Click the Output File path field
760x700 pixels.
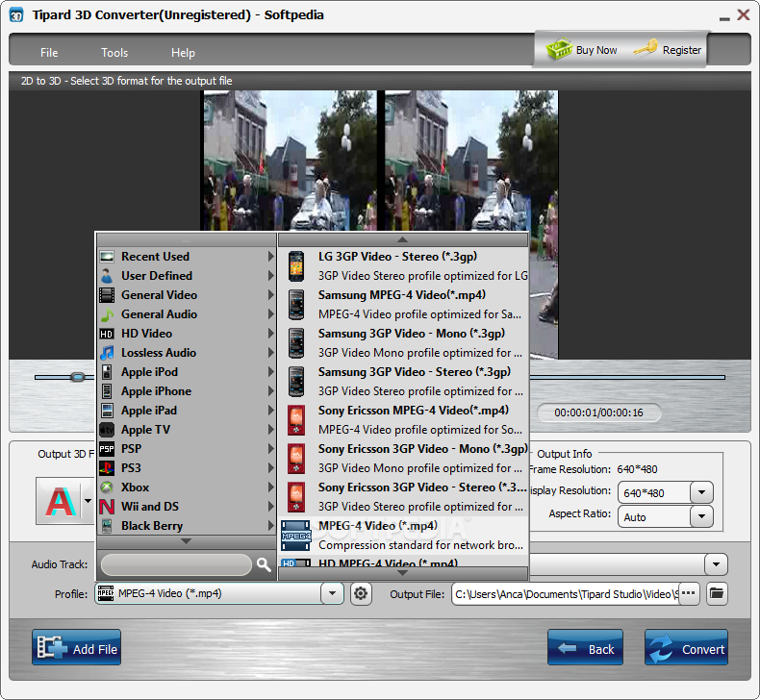[x=565, y=594]
